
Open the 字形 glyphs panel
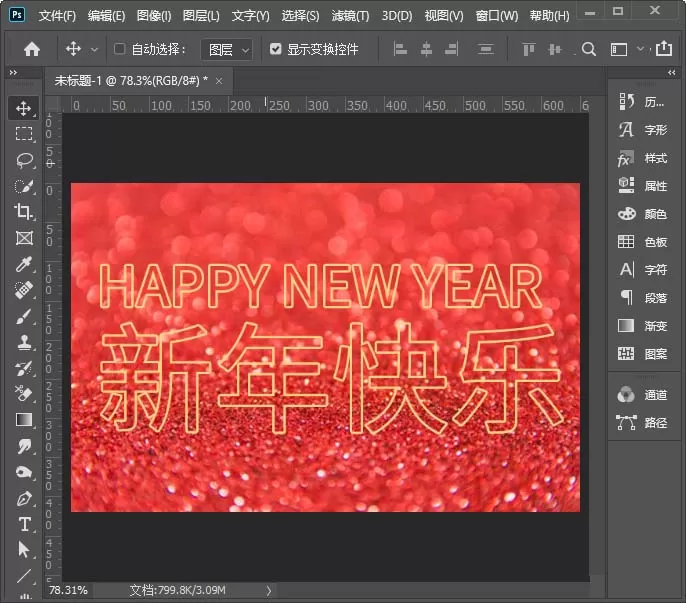click(x=642, y=130)
